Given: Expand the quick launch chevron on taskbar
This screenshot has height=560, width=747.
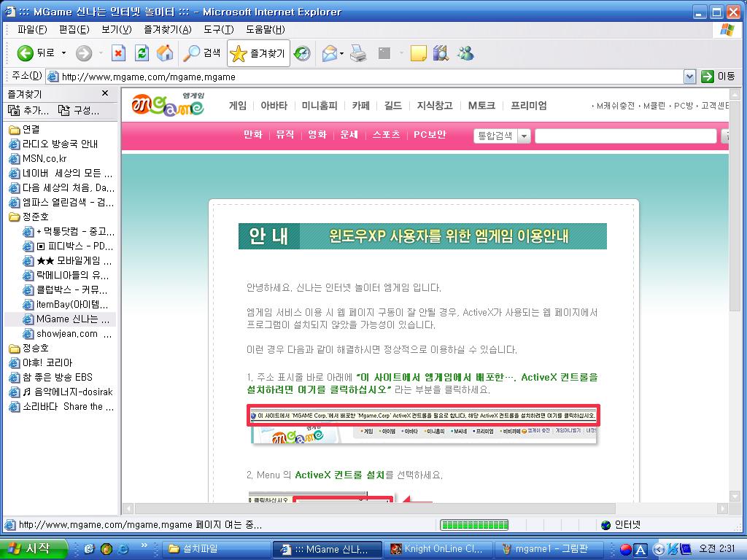Looking at the screenshot, I should click(144, 545).
